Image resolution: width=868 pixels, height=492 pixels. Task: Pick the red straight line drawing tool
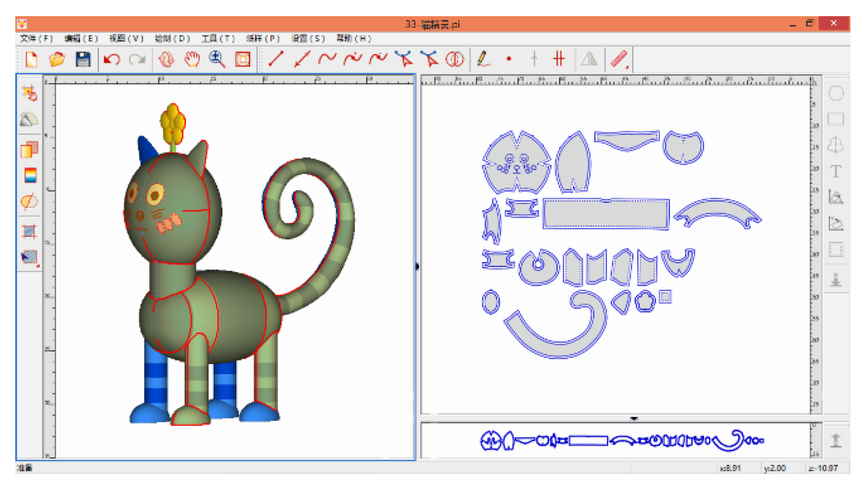click(276, 59)
